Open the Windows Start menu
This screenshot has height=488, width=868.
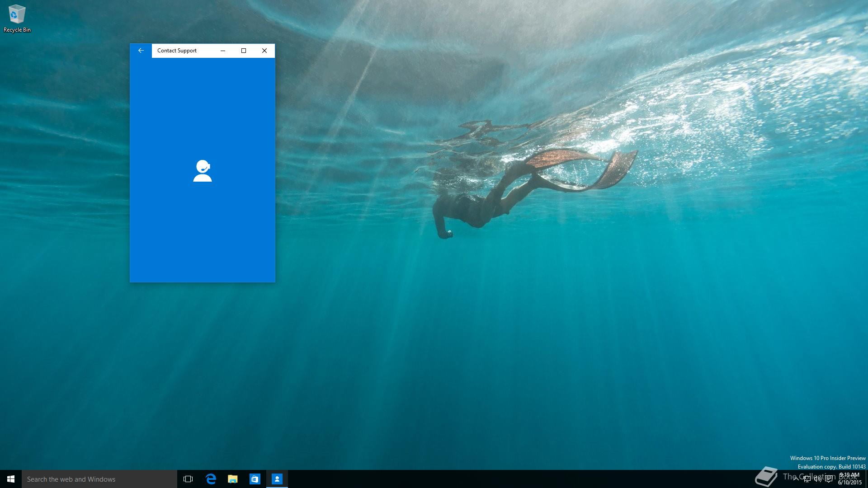(x=11, y=479)
